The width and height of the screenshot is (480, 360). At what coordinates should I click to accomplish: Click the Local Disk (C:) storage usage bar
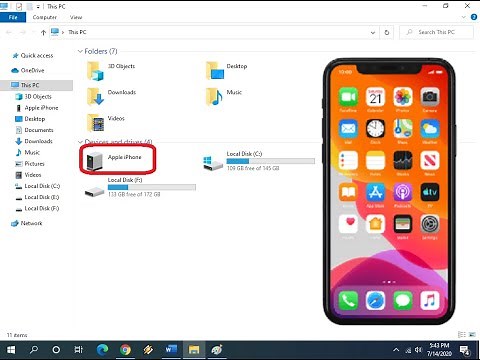(x=271, y=161)
